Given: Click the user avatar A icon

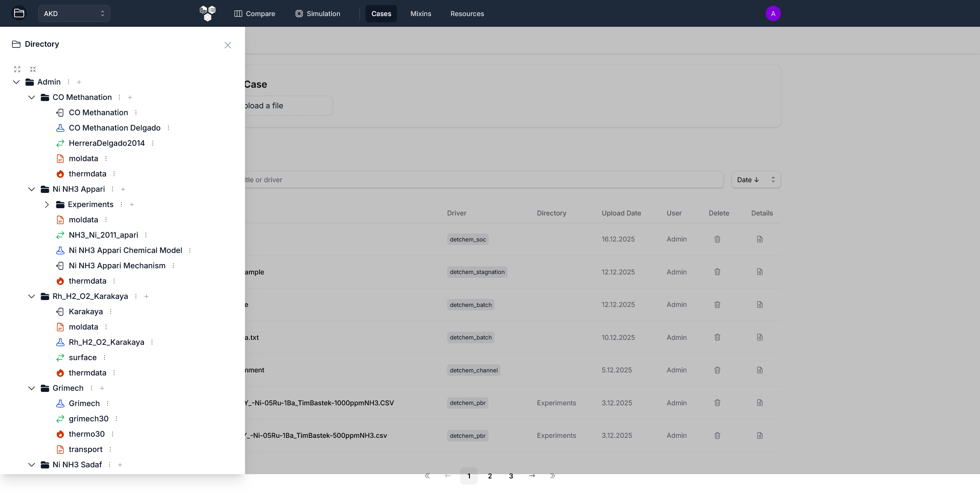Looking at the screenshot, I should 773,13.
